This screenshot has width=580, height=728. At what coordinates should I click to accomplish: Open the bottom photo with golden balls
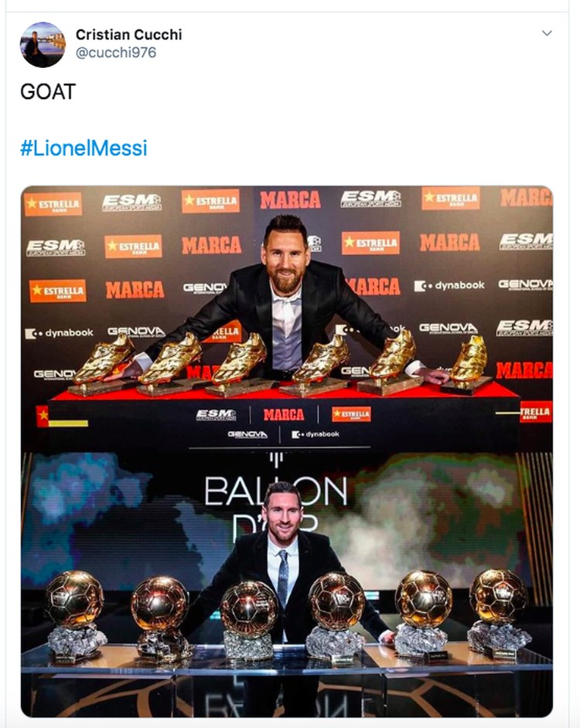click(x=287, y=585)
